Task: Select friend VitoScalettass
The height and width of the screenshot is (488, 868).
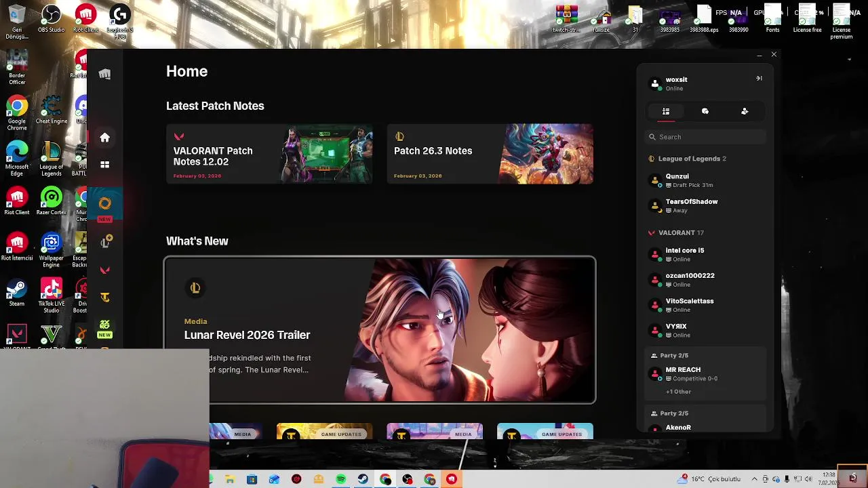Action: click(x=706, y=305)
